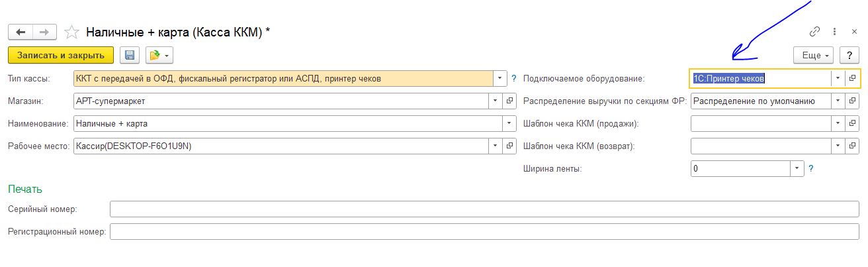This screenshot has width=868, height=267.
Task: Copy link via chain icon
Action: coord(815,32)
